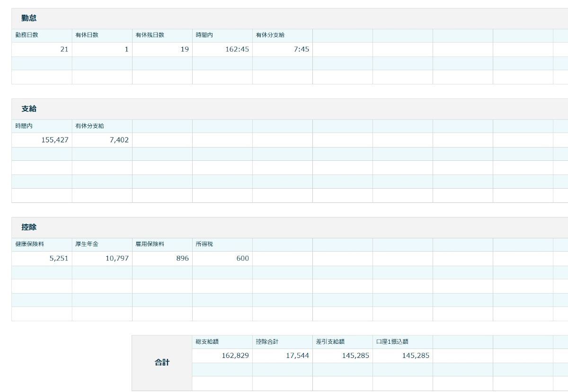Select the 所得税 value 600
568x392 pixels.
point(222,259)
